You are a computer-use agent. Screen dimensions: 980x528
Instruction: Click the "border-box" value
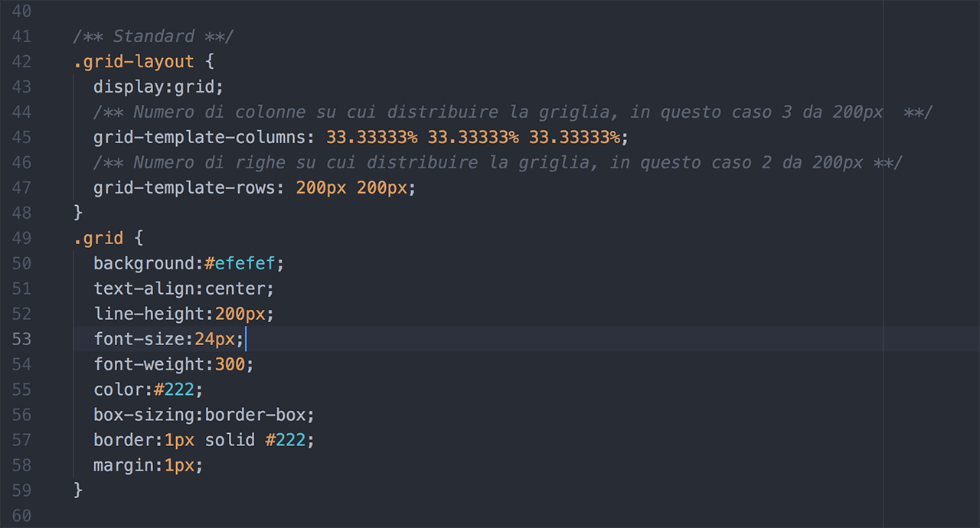255,415
